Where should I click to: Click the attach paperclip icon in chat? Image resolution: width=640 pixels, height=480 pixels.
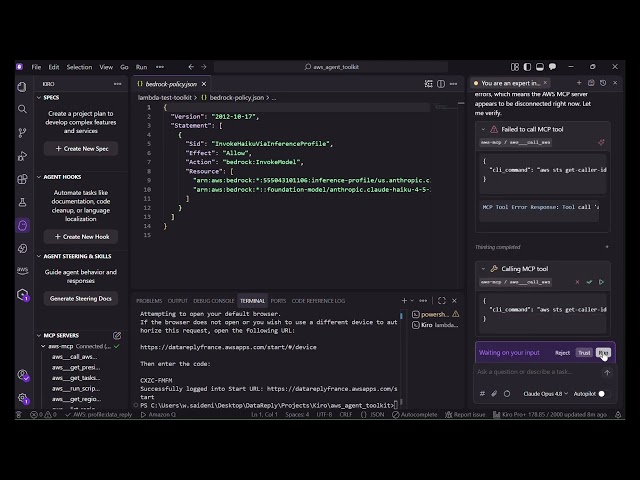click(494, 394)
